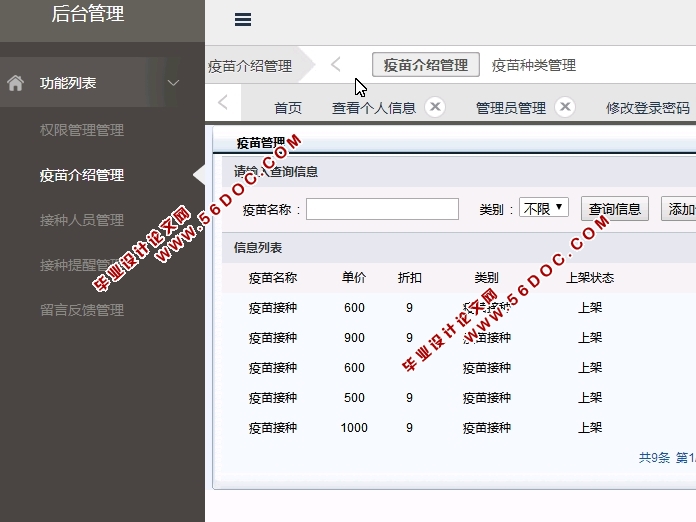This screenshot has height=522, width=696.
Task: Click the 疫苗介绍管理 submenu button
Action: coord(426,65)
